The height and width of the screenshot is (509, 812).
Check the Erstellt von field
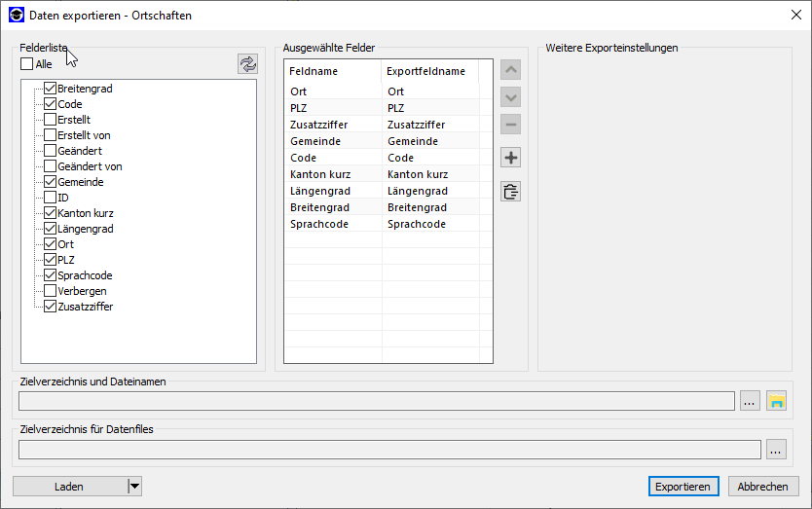(x=51, y=135)
